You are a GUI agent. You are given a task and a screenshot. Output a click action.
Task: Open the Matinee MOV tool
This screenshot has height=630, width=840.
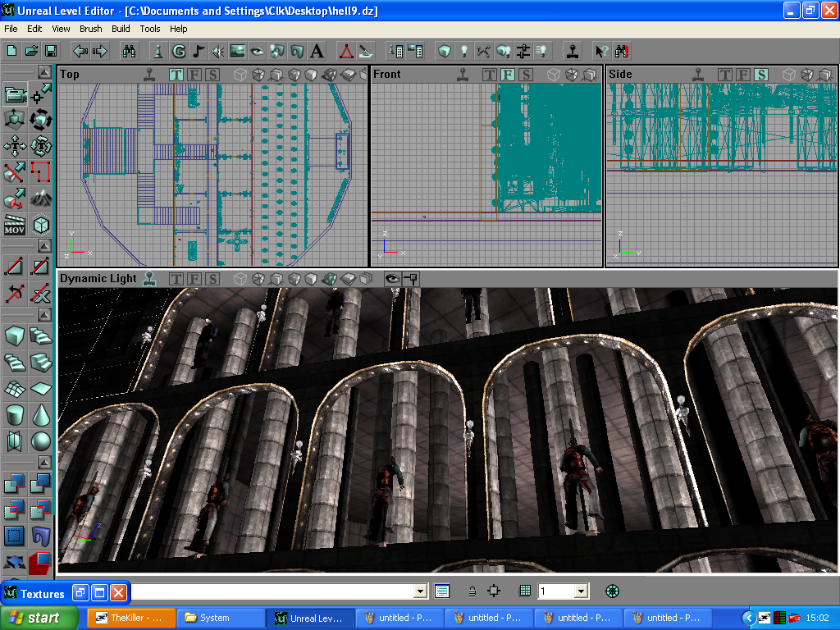[16, 224]
